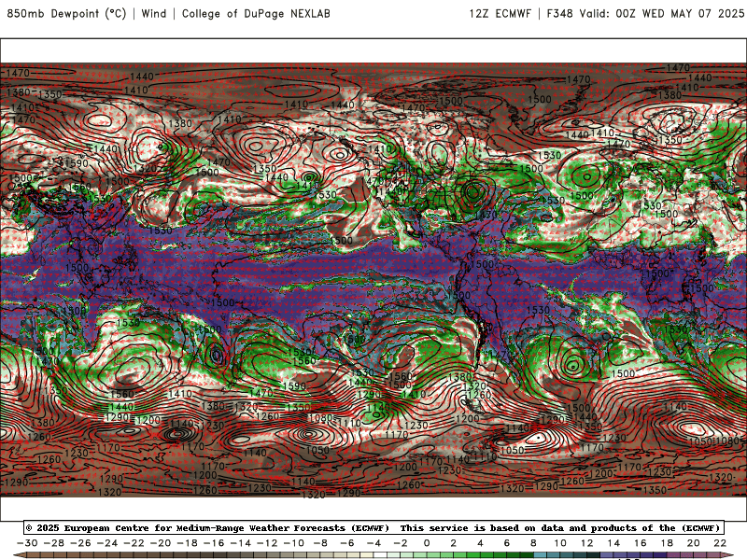Select the -18 legend value
This screenshot has height=560, width=747.
point(188,543)
